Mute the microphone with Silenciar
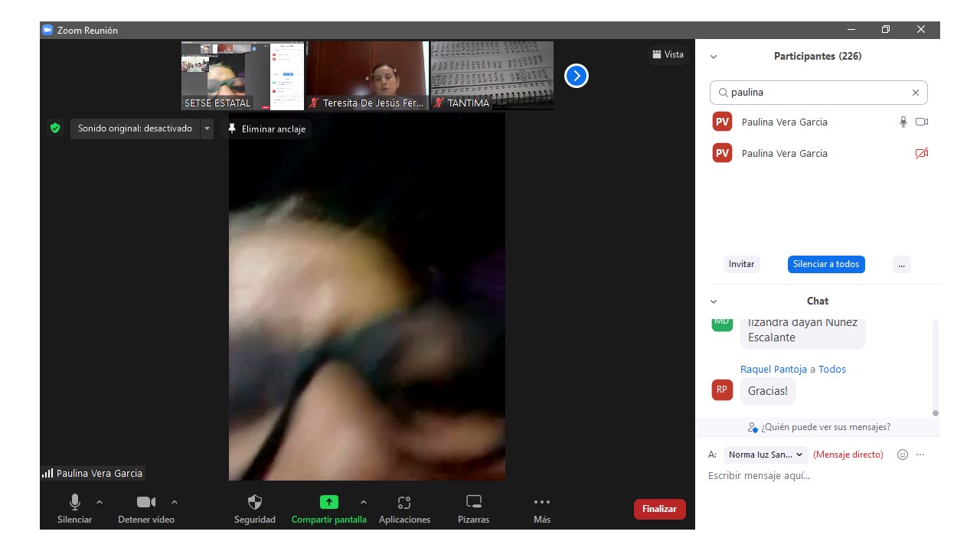The image size is (980, 551). click(74, 509)
